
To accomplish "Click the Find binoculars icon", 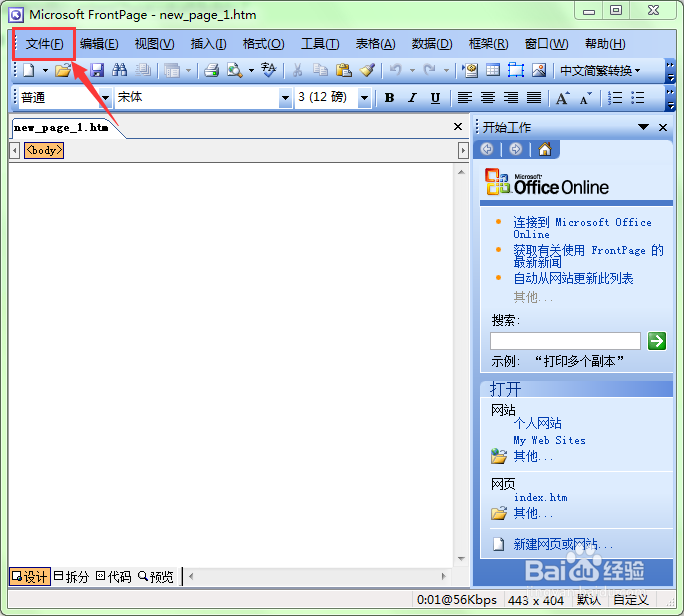I will (120, 70).
